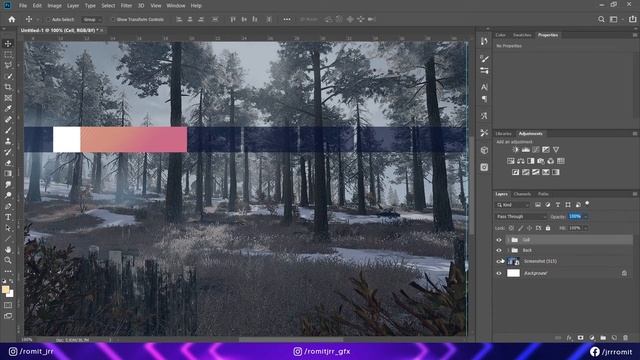Select the Hand tool
The width and height of the screenshot is (640, 360).
tap(8, 249)
